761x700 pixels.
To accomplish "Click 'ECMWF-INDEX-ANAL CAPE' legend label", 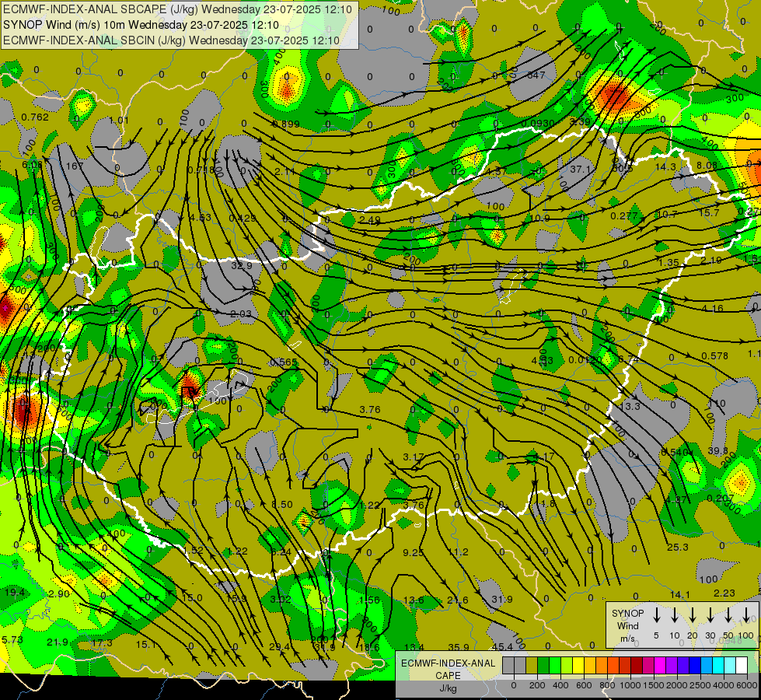I will pos(448,669).
